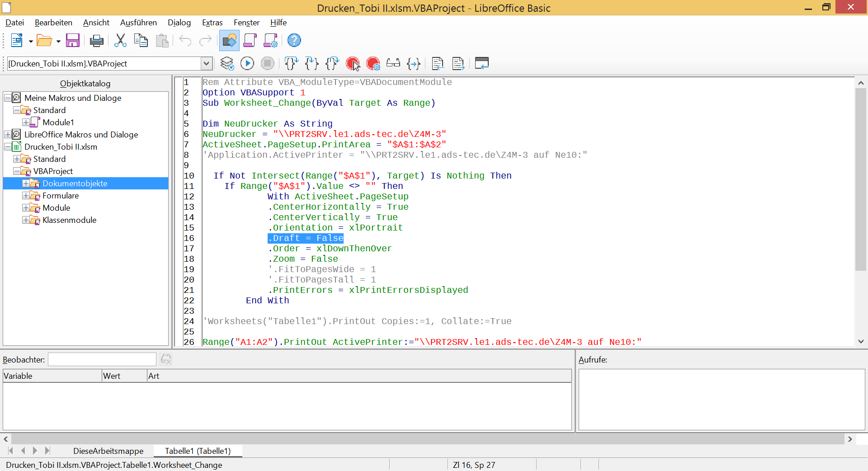Save the project with the floppy icon
Image resolution: width=868 pixels, height=471 pixels.
[x=73, y=41]
